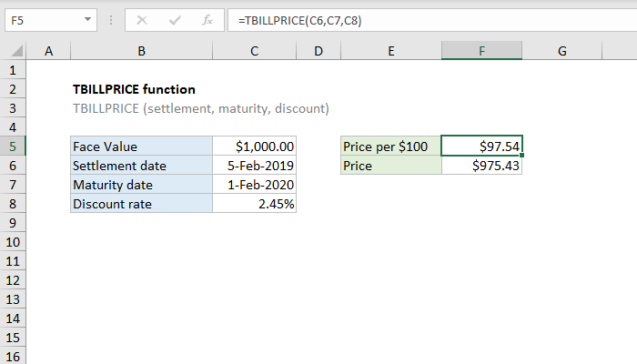This screenshot has height=364, width=637.
Task: Select the cell with 5-Feb-2019
Action: coord(254,166)
